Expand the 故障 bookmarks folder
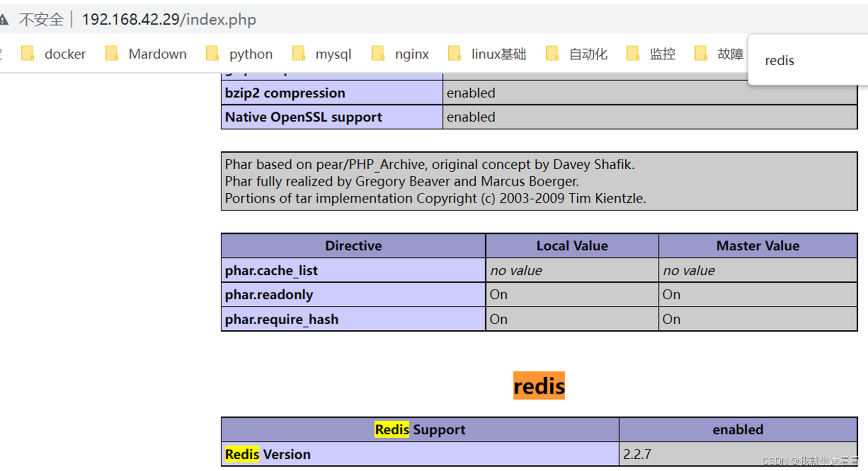Image resolution: width=868 pixels, height=471 pixels. click(x=730, y=54)
